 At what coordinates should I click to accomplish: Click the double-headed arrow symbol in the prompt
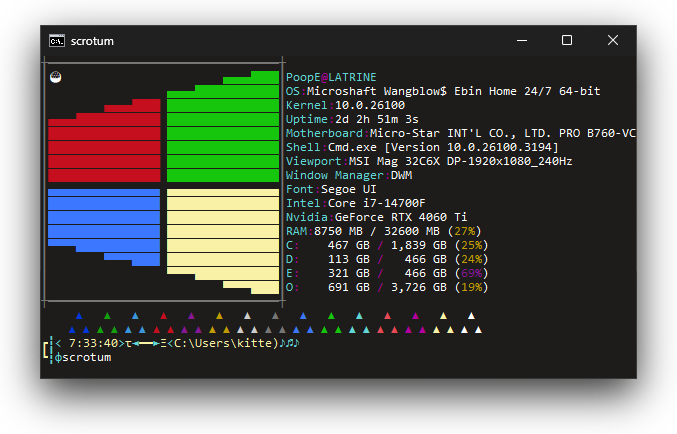(146, 343)
